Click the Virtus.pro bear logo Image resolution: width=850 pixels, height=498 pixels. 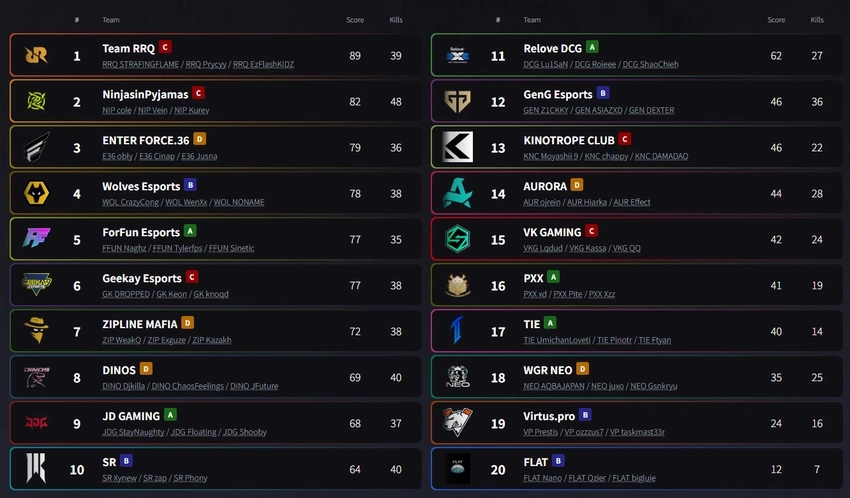458,422
